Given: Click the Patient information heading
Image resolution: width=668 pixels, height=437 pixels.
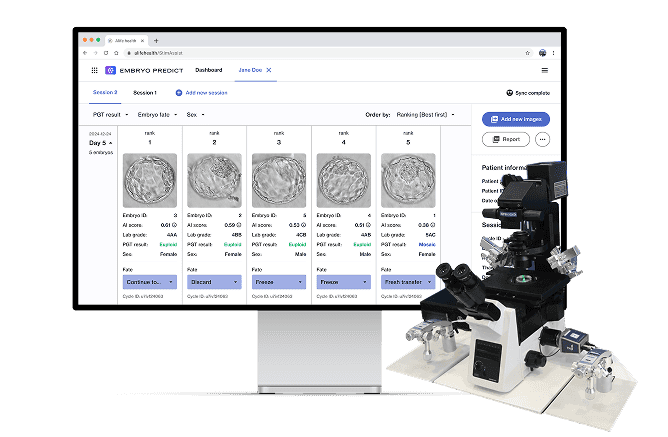Looking at the screenshot, I should click(505, 168).
